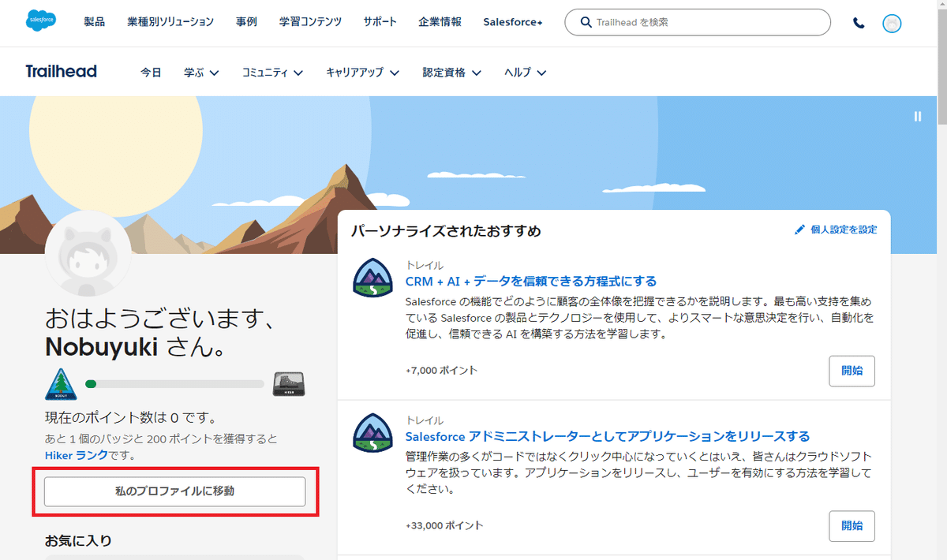Screen dimensions: 947x560
Task: Open the 企業情報 menu
Action: pyautogui.click(x=440, y=22)
